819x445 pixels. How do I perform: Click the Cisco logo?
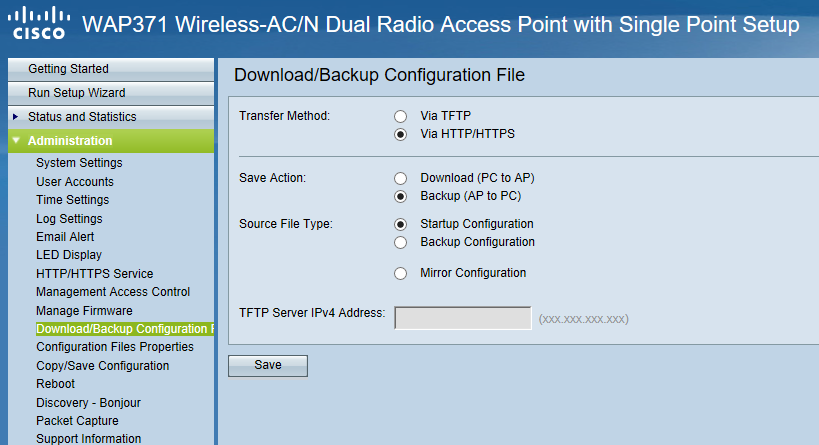point(39,23)
